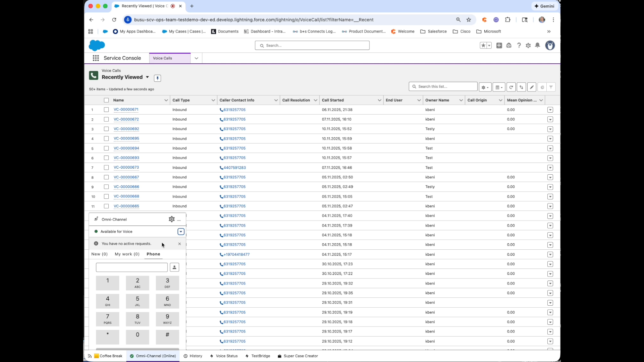Select the checkbox for VC-00000671
Image resolution: width=644 pixels, height=362 pixels.
tap(106, 110)
